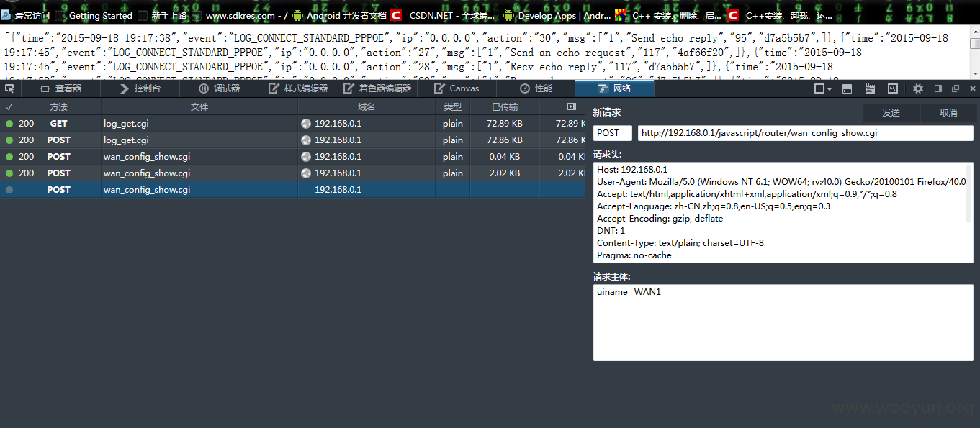
Task: Activate the element picker tool
Action: point(9,88)
